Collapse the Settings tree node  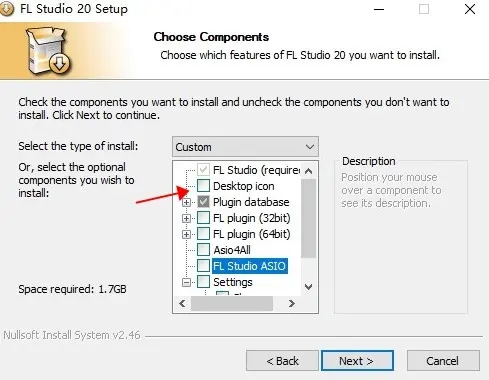pyautogui.click(x=187, y=283)
